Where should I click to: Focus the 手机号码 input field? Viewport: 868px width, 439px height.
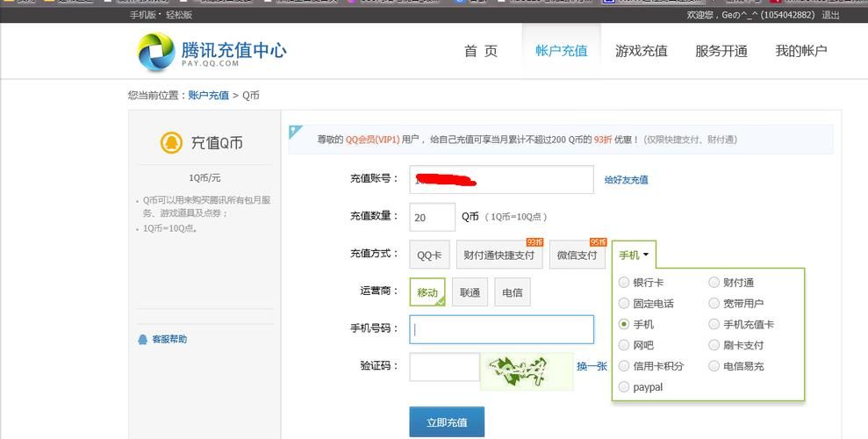point(501,329)
